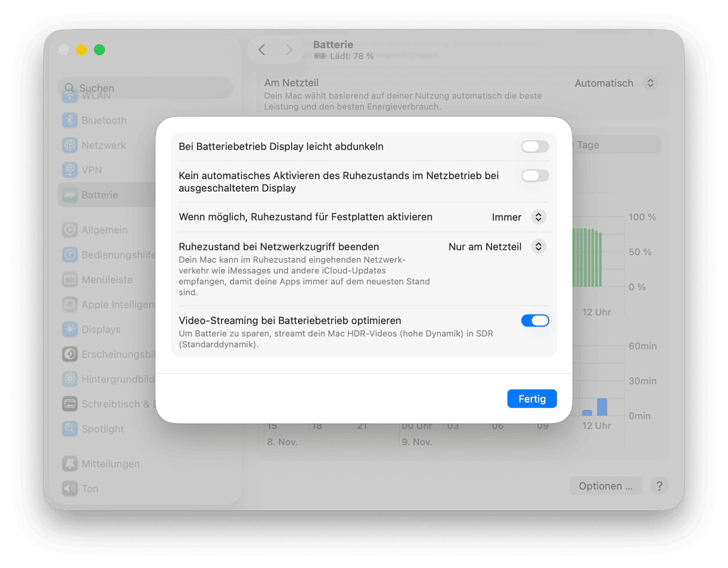
Task: Select the Displays sun icon
Action: (70, 330)
